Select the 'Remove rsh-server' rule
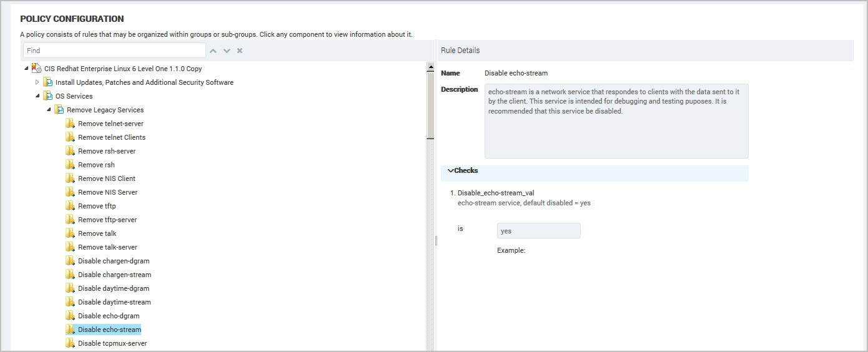 (x=107, y=151)
